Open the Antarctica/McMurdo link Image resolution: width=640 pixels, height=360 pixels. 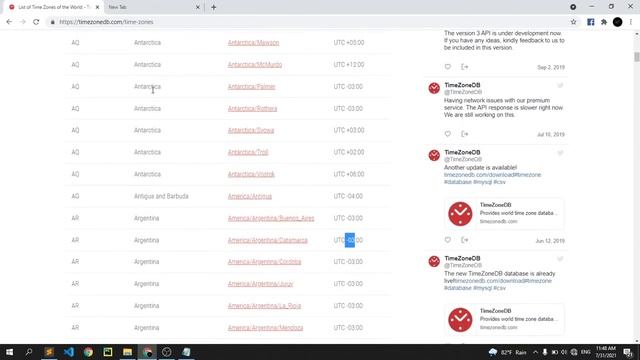point(255,64)
